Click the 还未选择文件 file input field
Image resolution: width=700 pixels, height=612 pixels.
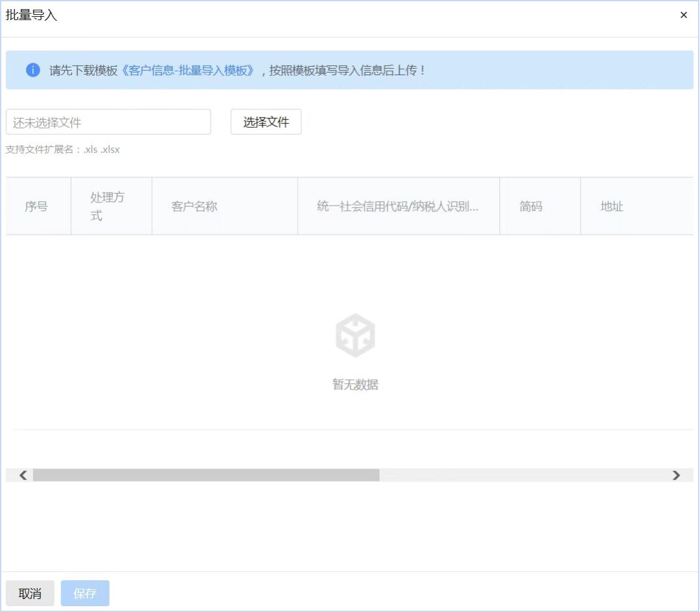[x=108, y=121]
